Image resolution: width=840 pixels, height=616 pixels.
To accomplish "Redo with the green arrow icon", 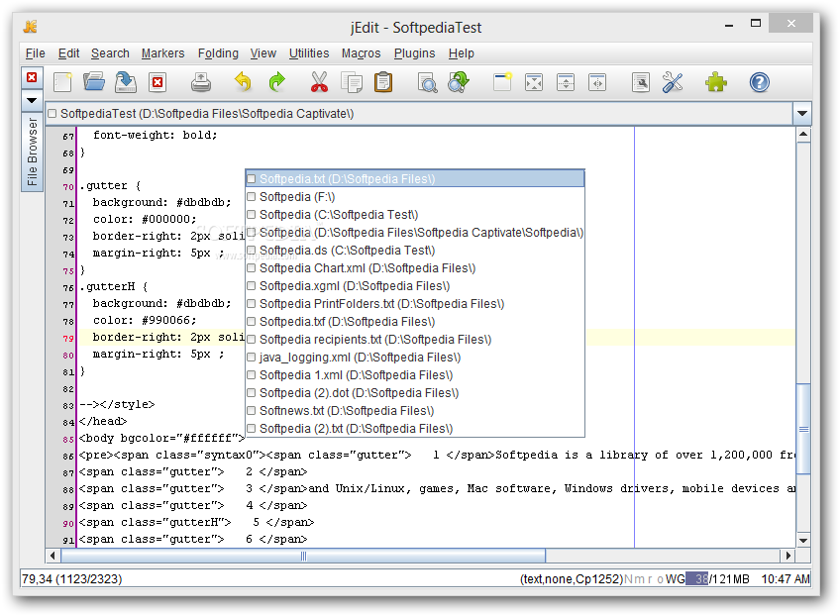I will [276, 82].
